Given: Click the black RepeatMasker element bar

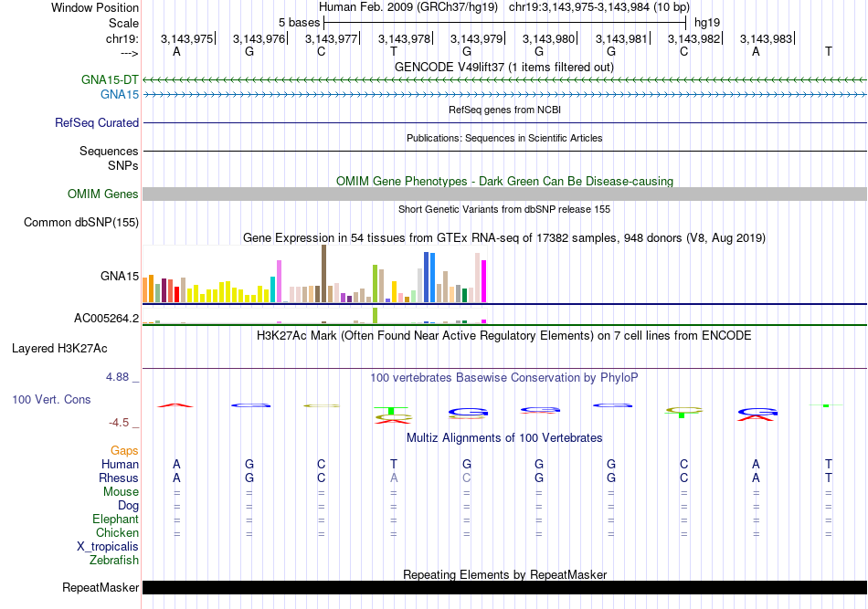Looking at the screenshot, I should (x=504, y=587).
